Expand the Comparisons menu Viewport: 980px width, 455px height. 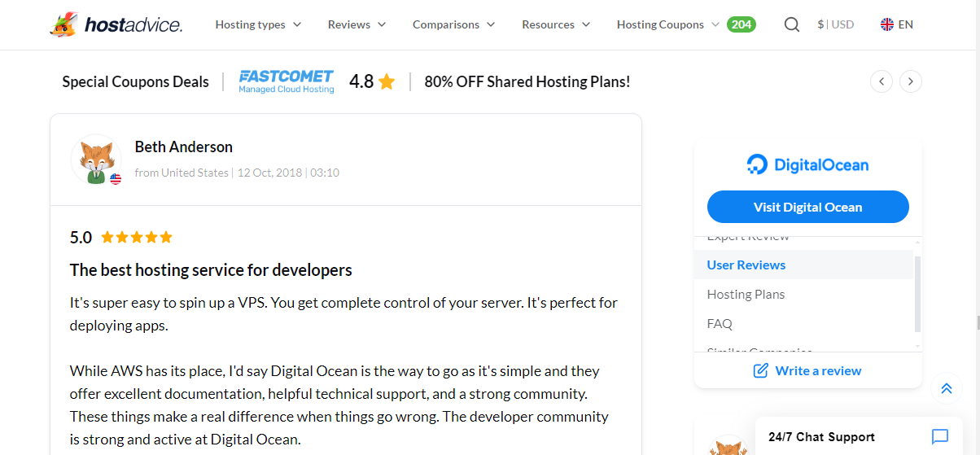[x=454, y=24]
